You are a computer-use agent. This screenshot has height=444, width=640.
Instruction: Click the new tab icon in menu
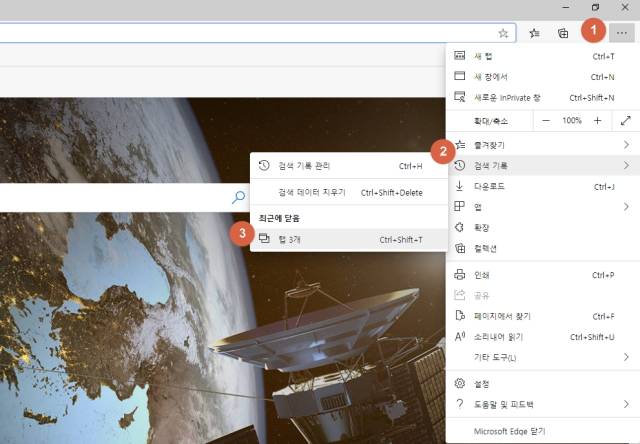[460, 56]
